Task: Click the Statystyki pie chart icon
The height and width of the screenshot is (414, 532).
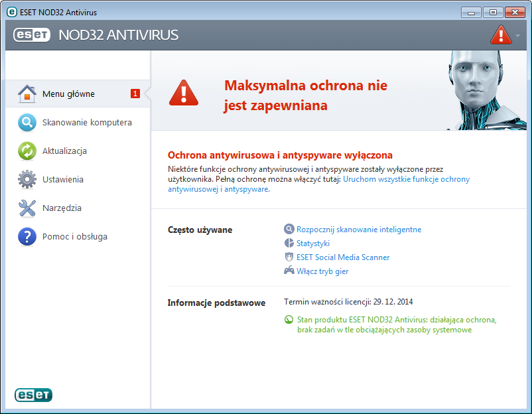Action: coord(289,243)
